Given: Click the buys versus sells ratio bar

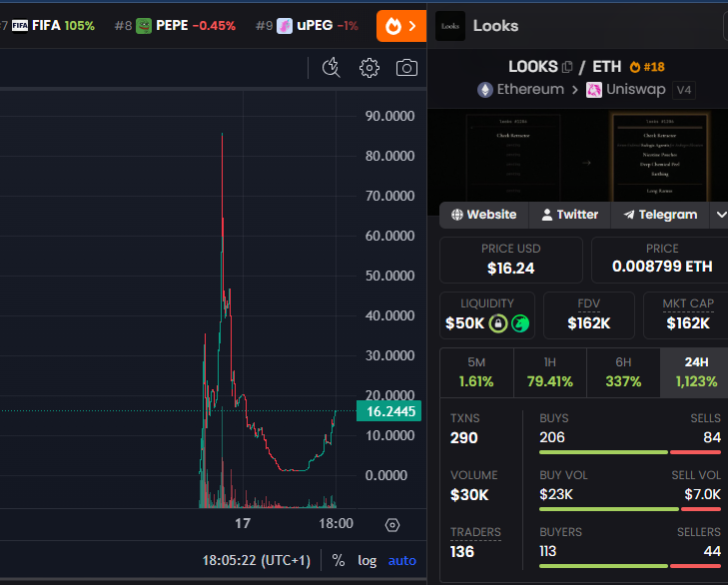Looking at the screenshot, I should click(x=630, y=452).
